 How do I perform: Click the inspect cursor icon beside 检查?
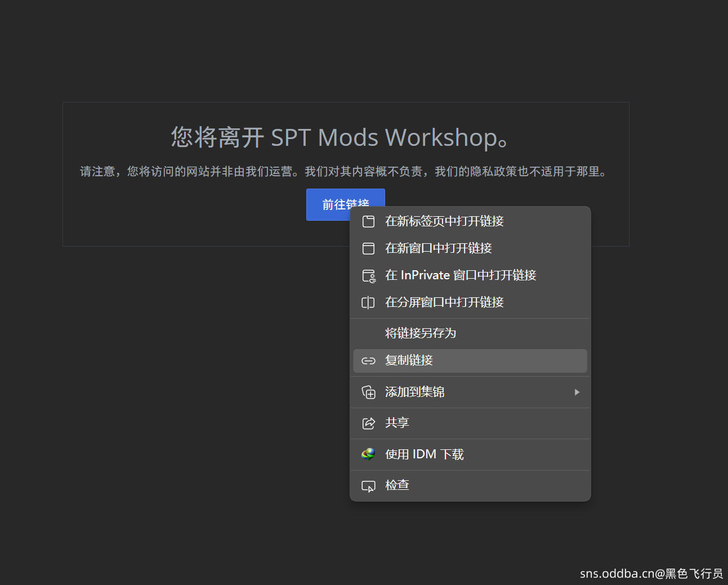pos(368,486)
